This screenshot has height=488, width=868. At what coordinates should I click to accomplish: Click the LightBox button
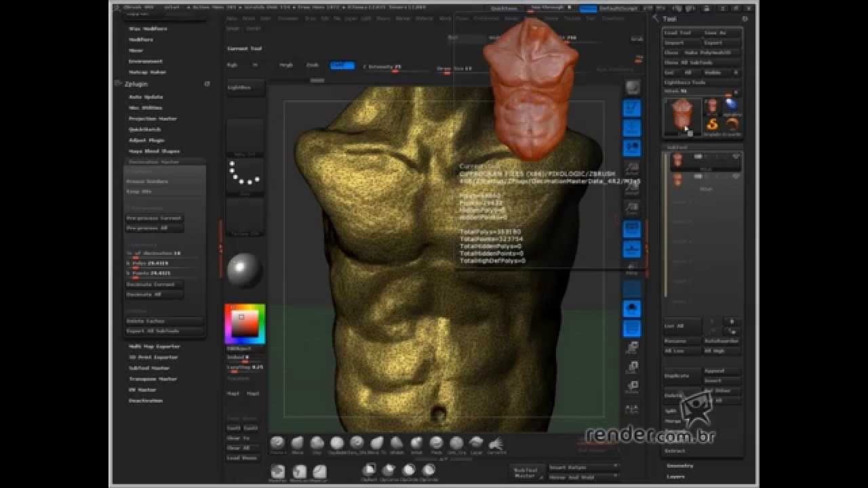tap(245, 87)
